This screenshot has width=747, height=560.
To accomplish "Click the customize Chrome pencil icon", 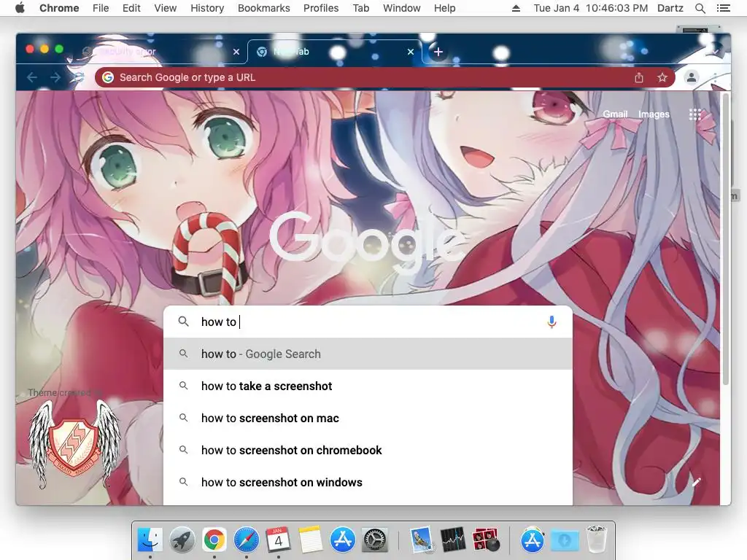I will click(x=696, y=483).
